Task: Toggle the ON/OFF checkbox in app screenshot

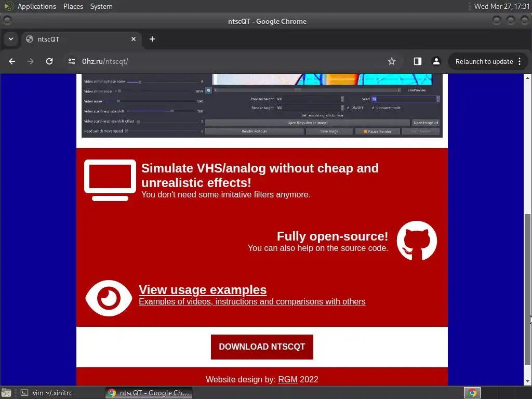Action: [x=348, y=108]
